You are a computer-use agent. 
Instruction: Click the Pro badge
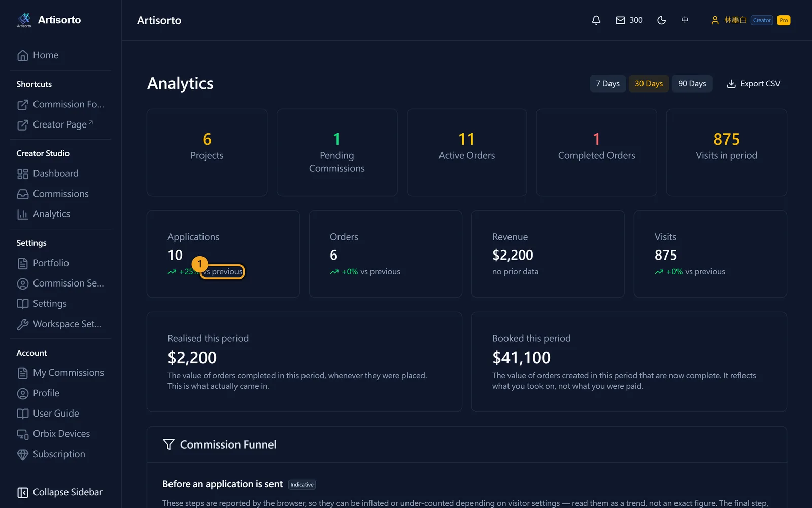(784, 20)
